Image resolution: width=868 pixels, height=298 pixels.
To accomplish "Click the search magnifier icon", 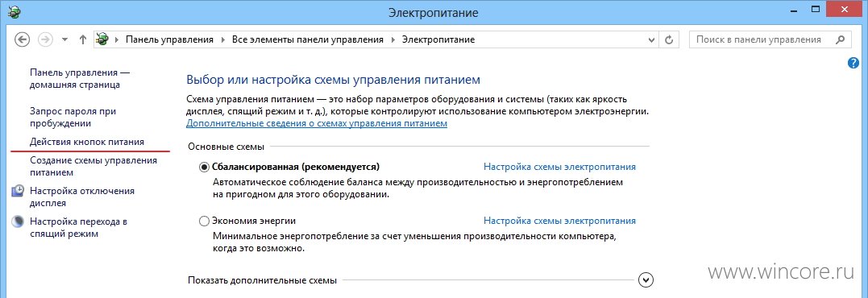I will pyautogui.click(x=841, y=39).
